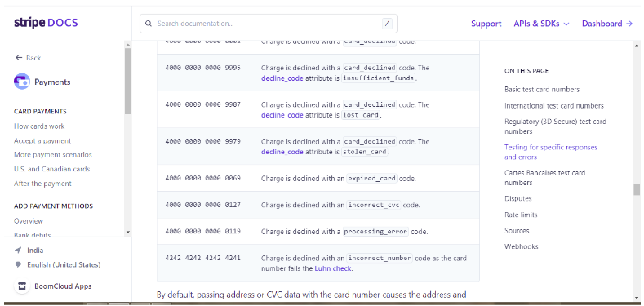Change English (United States) language setting
The image size is (644, 306).
click(x=64, y=265)
